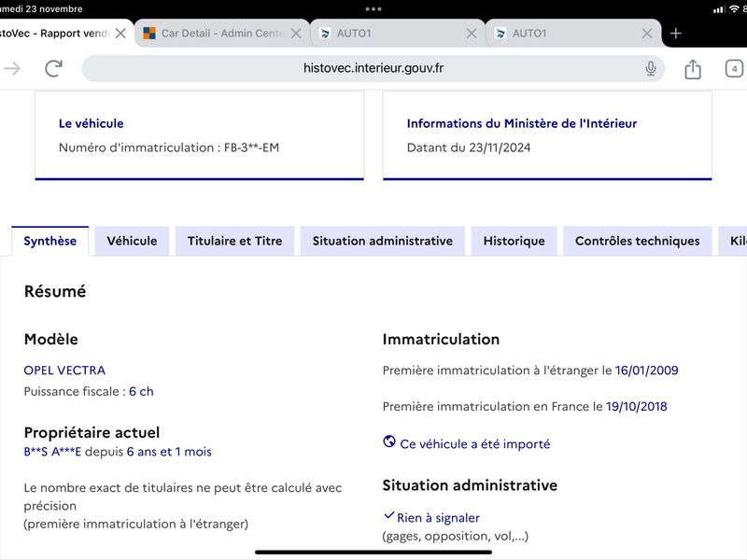The width and height of the screenshot is (747, 560).
Task: Click the Ce véhicule a été importé link
Action: point(474,444)
